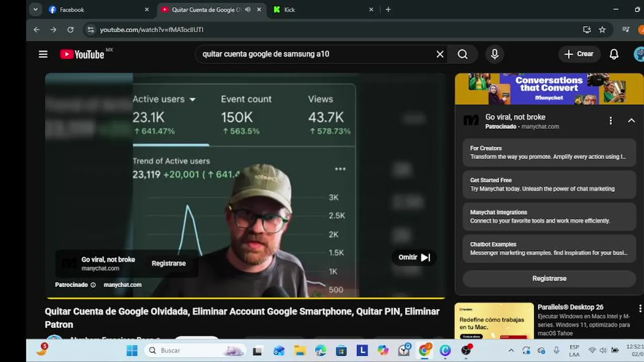Viewport: 644px width, 362px height.
Task: Open the Manychat banner ad image
Action: click(549, 88)
